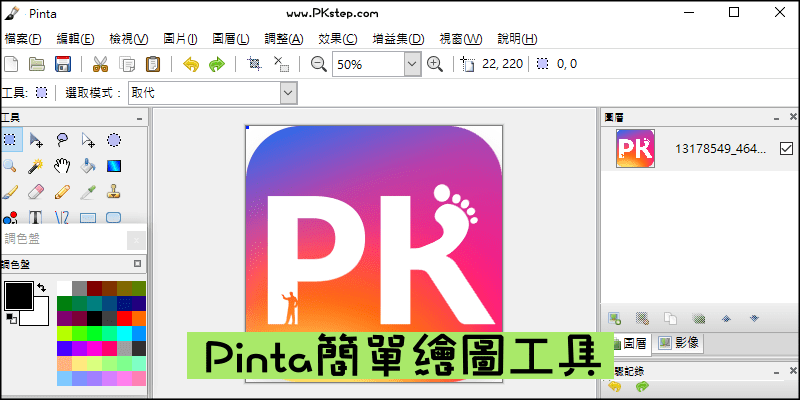Screen dimensions: 800x400
Task: Reset colors to black and white
Action: coord(11,318)
